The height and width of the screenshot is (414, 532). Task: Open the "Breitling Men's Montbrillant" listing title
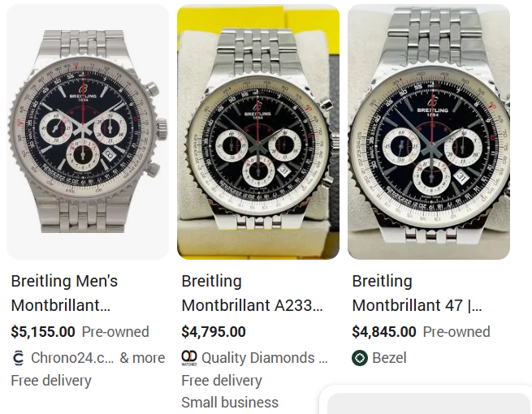tap(64, 293)
